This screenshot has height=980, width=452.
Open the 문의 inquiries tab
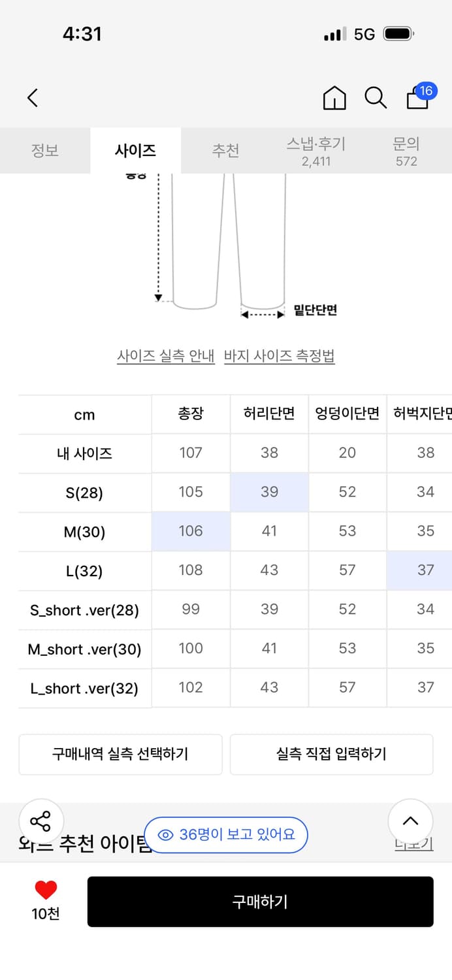(406, 151)
